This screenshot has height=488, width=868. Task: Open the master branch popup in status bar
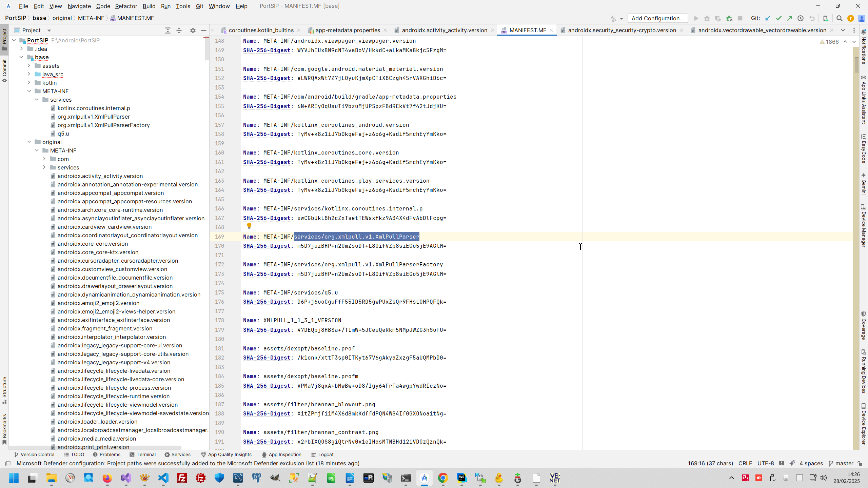click(841, 463)
